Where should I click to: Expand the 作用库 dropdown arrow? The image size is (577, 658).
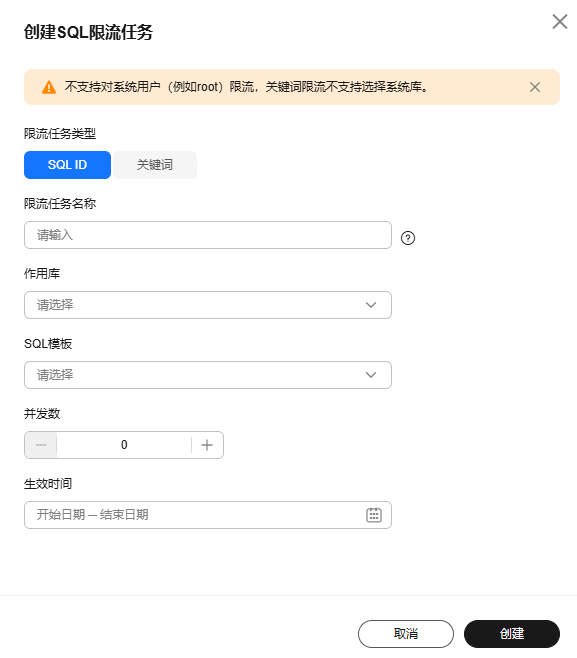coord(371,305)
